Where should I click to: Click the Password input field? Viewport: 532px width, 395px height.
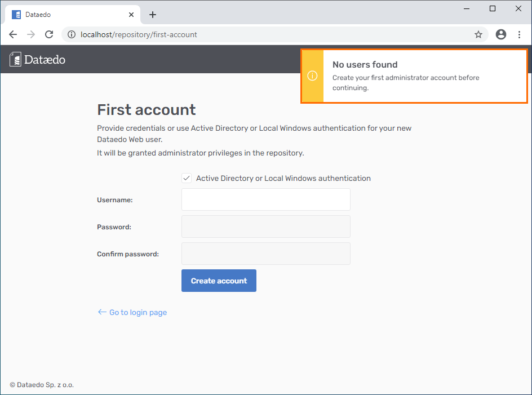(x=265, y=227)
